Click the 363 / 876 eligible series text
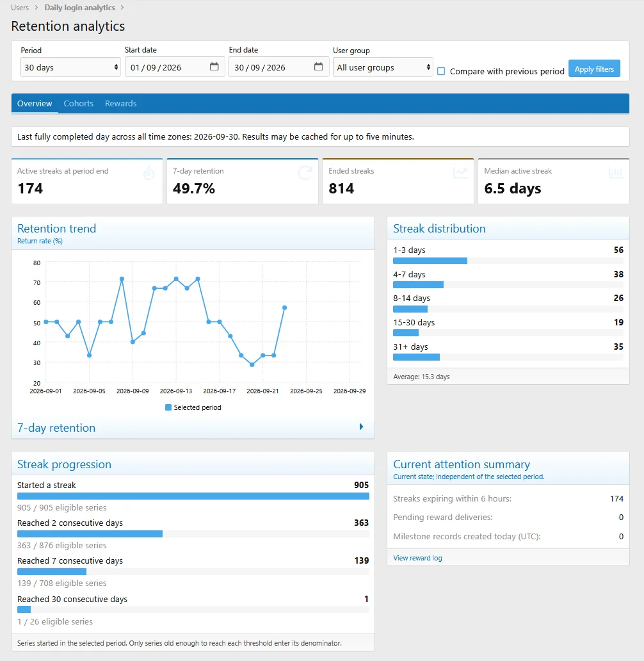 pos(62,546)
